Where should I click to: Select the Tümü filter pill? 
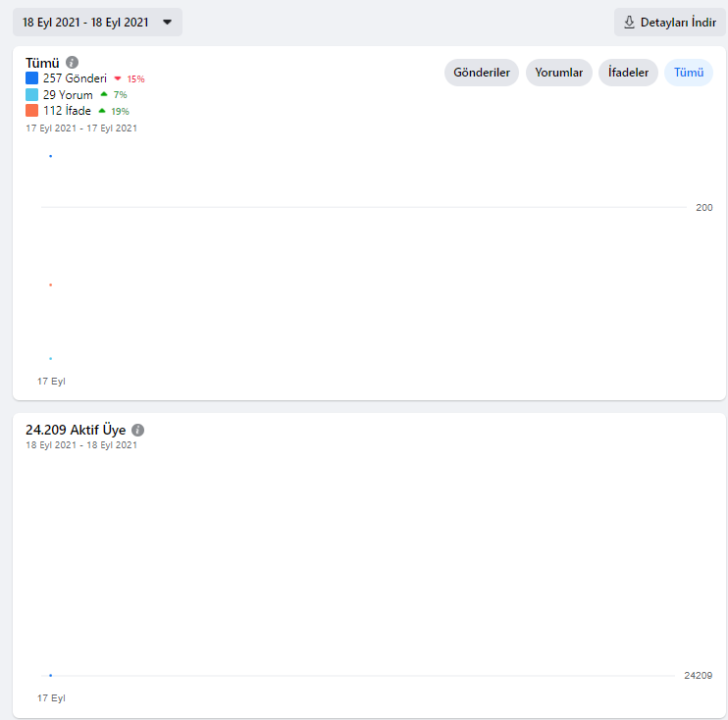coord(689,73)
